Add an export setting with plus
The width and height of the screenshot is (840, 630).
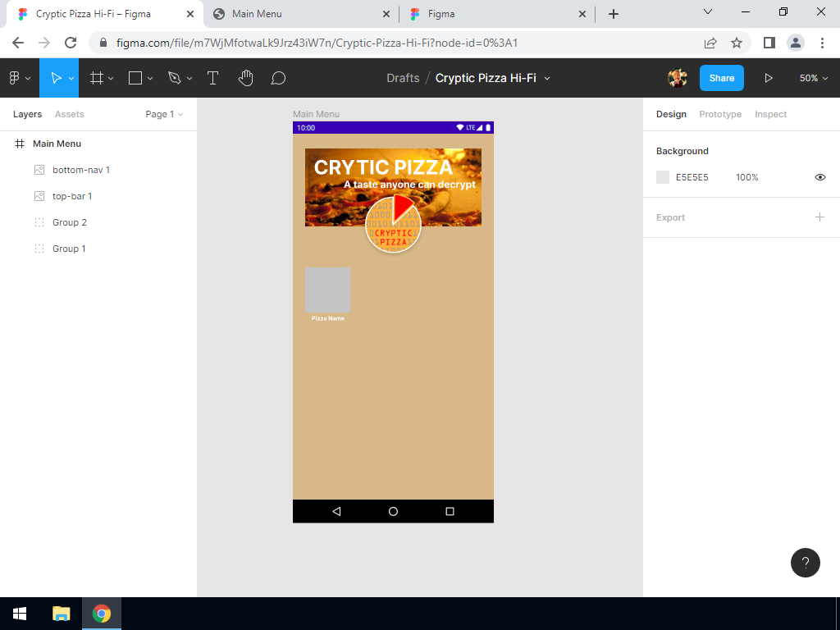(819, 217)
